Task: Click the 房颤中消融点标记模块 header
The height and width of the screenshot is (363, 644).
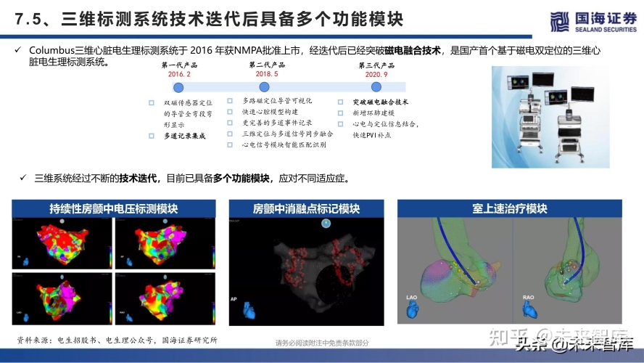Action: point(306,208)
